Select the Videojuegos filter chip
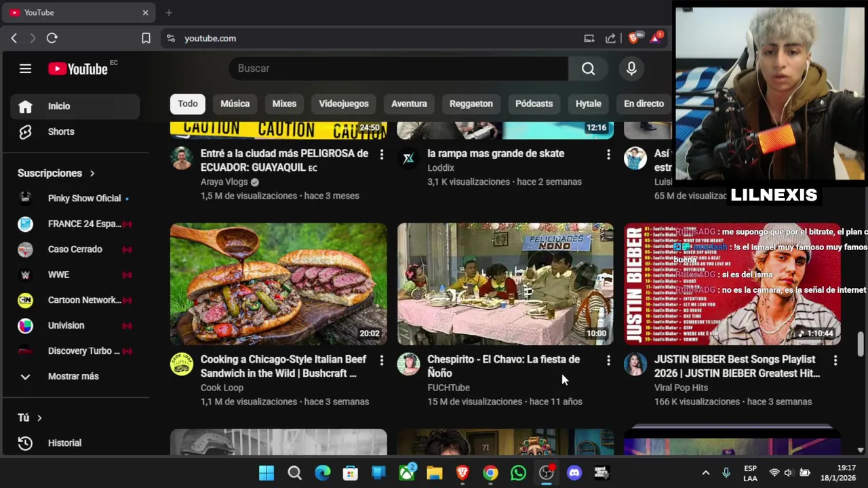868x488 pixels. tap(344, 104)
